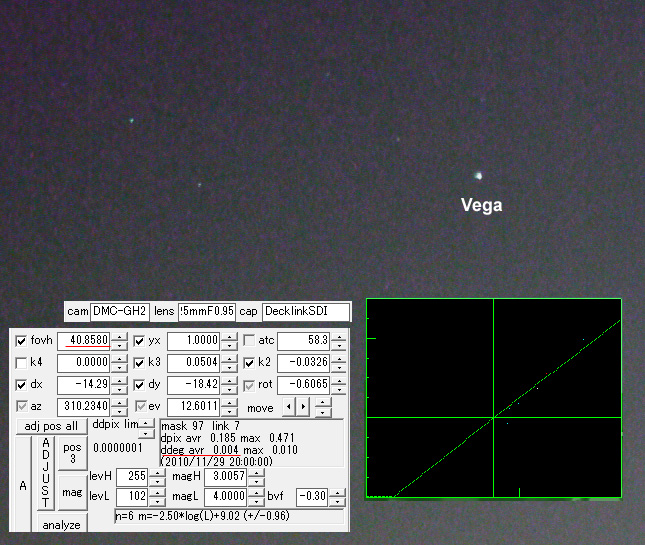645x545 pixels.
Task: Click the star labeled Vega
Action: [479, 177]
